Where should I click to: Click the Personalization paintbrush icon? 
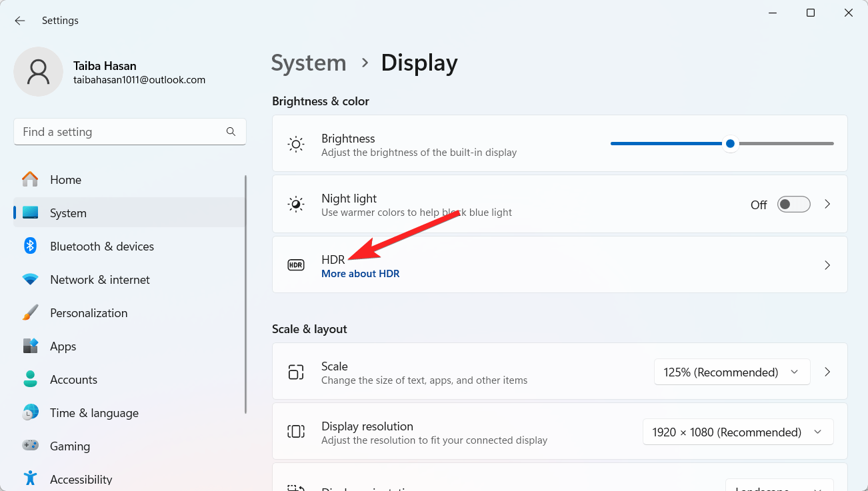[30, 312]
